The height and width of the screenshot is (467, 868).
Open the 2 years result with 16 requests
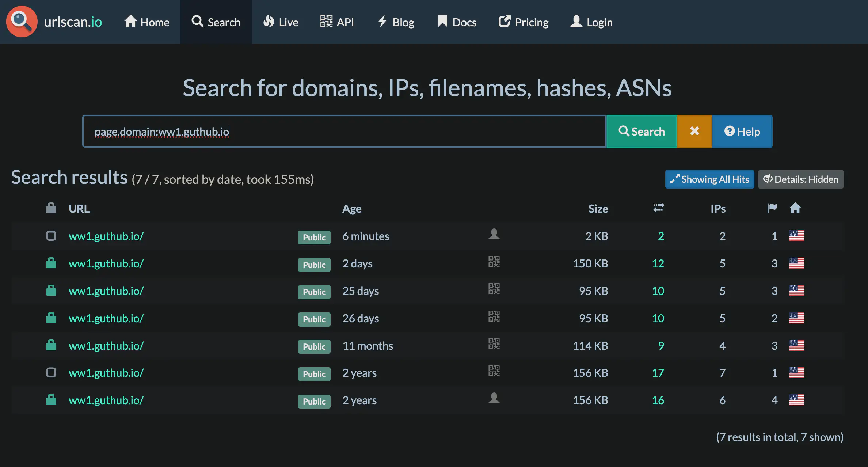[x=106, y=400]
